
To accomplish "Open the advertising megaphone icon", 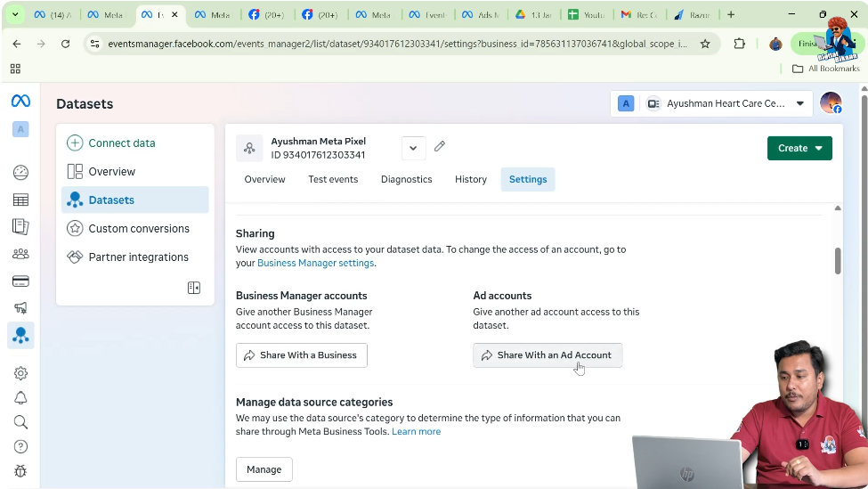I will click(x=20, y=308).
